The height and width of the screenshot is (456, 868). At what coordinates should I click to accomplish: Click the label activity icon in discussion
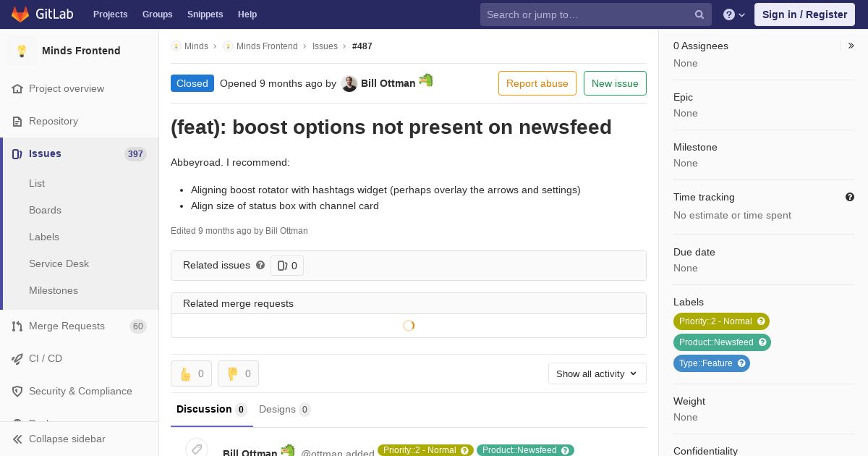pyautogui.click(x=196, y=449)
